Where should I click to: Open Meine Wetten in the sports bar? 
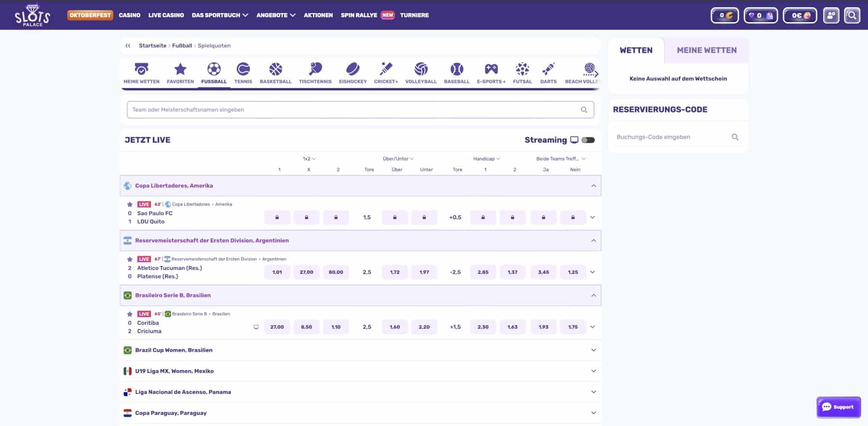pyautogui.click(x=141, y=73)
